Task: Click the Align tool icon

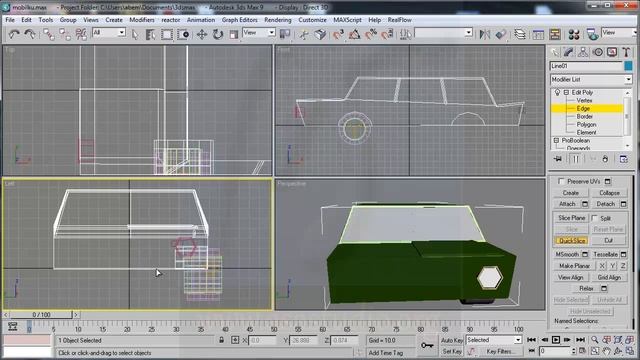Action: pos(501,35)
